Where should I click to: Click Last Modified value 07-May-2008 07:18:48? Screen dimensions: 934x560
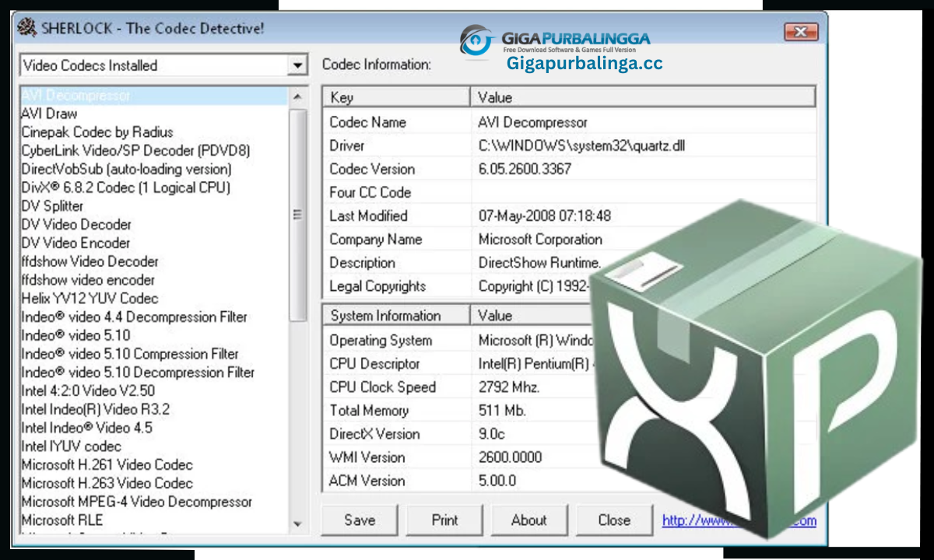click(545, 215)
